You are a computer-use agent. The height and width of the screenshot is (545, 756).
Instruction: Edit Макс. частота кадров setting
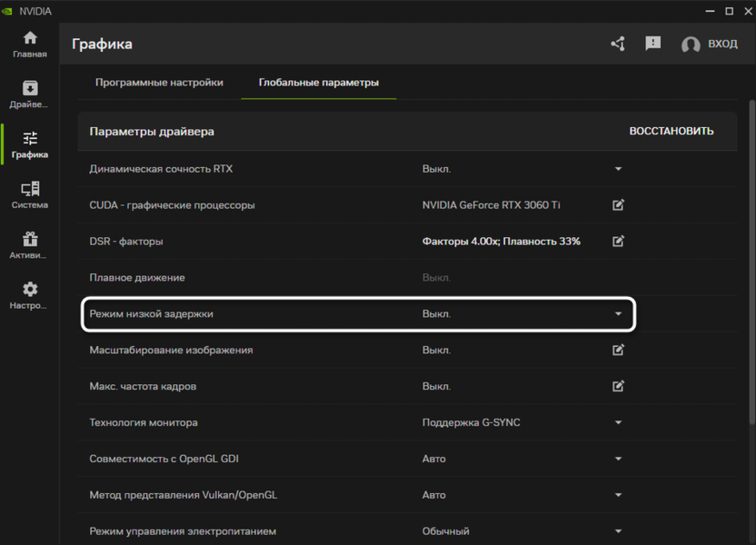click(x=618, y=387)
